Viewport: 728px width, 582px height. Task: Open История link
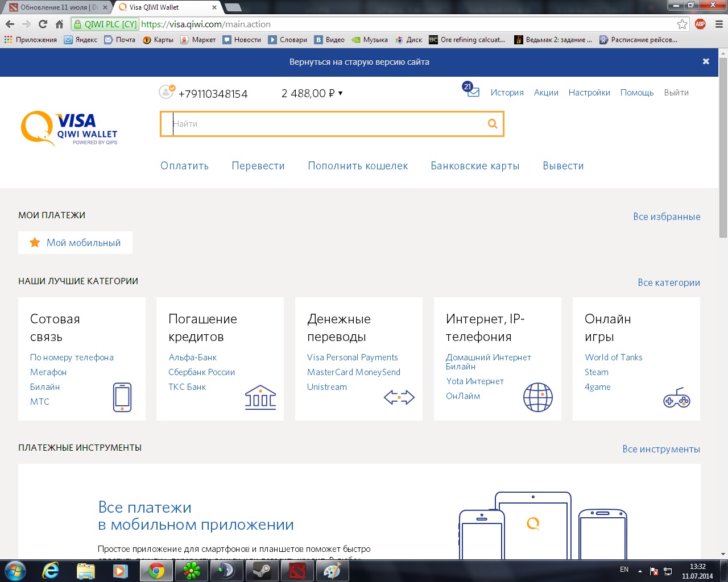(507, 93)
